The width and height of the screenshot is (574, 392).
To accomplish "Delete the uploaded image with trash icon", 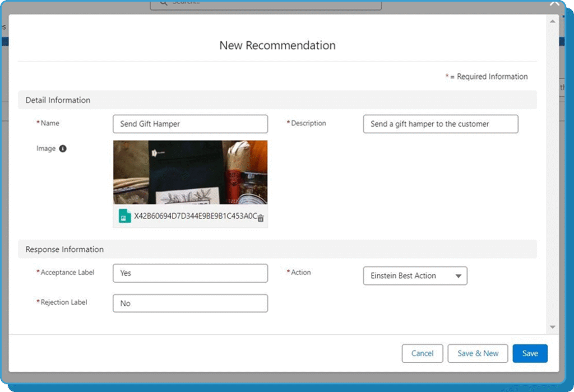I will point(261,218).
